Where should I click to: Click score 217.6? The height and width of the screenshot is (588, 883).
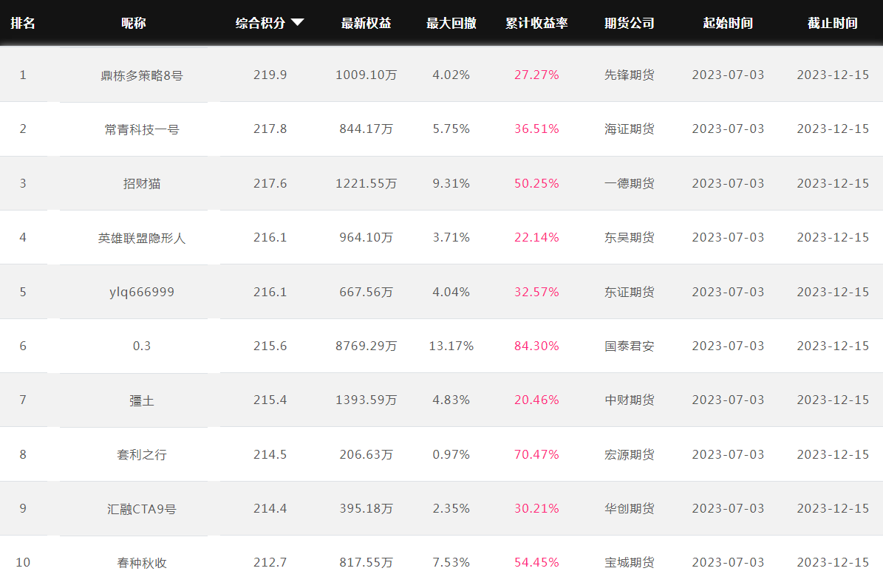tap(270, 184)
